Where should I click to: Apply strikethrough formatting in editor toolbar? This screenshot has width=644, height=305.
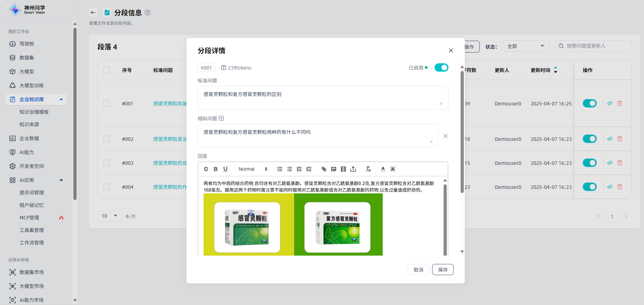[206, 169]
